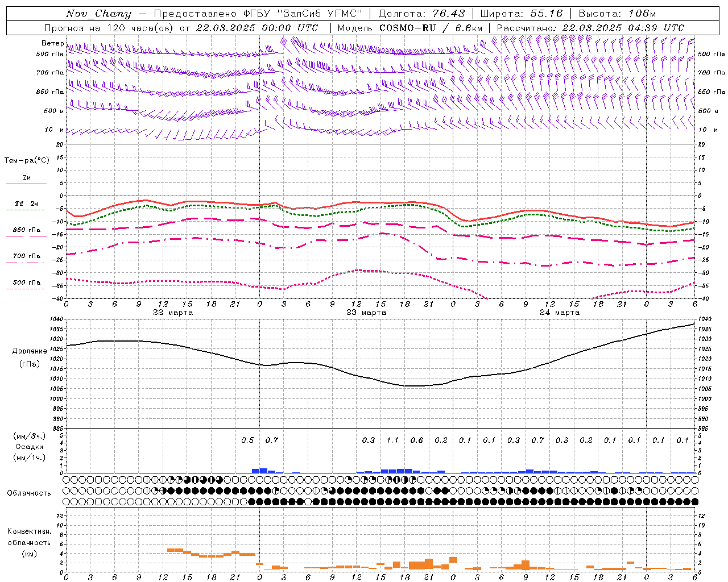Click the "(км)" unit label under convective cloudiness
The width and height of the screenshot is (728, 582).
click(x=29, y=554)
